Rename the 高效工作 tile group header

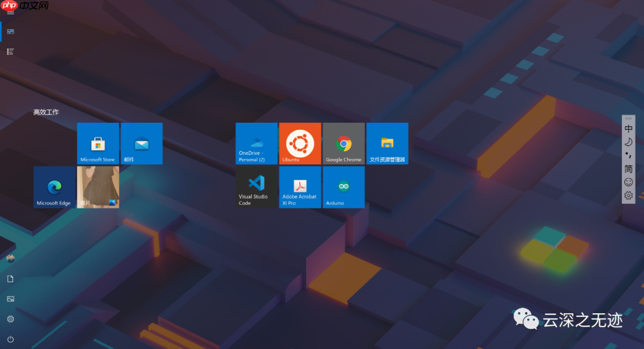coord(45,112)
